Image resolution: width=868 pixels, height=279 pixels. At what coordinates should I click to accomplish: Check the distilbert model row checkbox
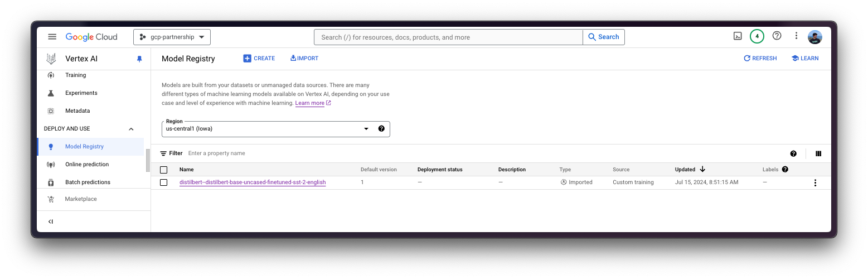pyautogui.click(x=163, y=182)
